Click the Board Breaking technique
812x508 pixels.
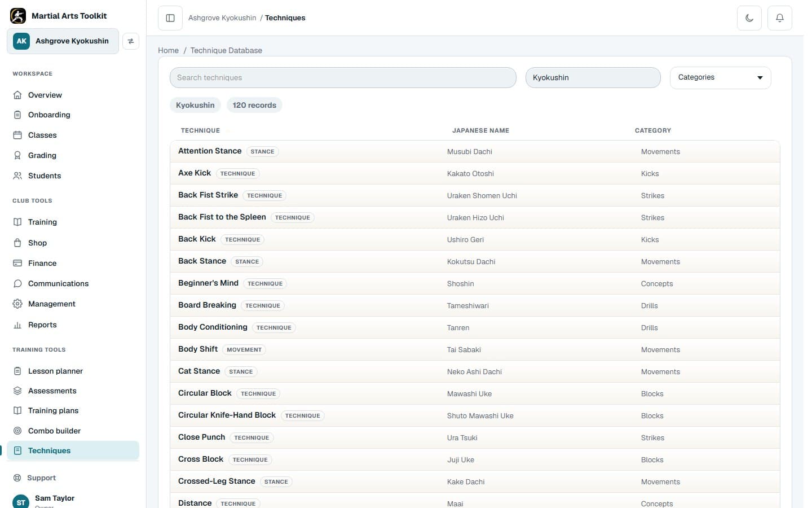tap(207, 305)
